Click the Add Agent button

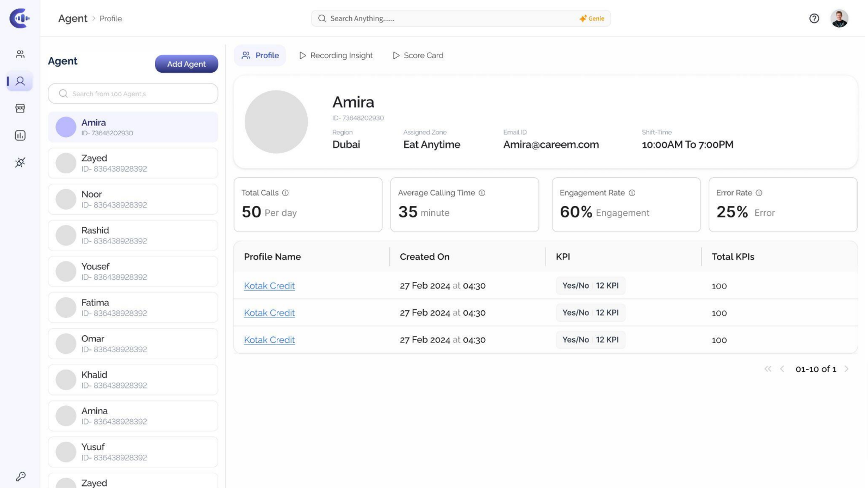click(x=186, y=64)
